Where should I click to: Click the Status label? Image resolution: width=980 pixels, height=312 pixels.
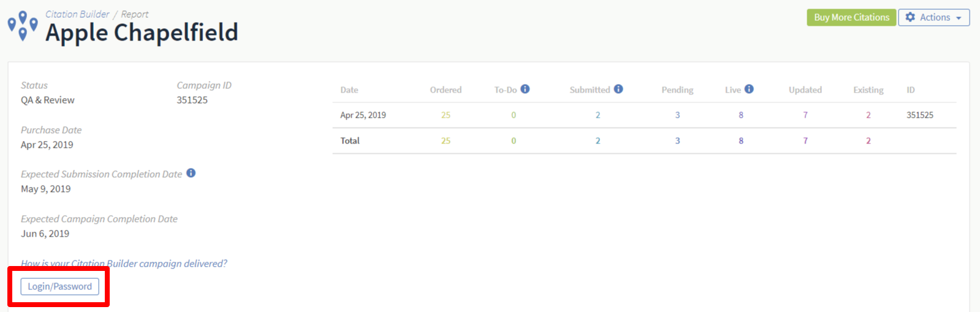[x=34, y=85]
